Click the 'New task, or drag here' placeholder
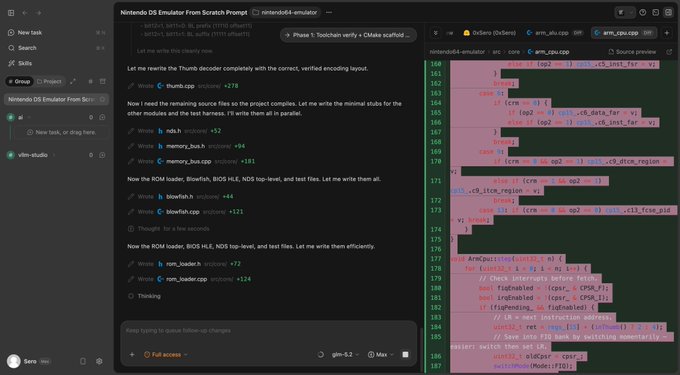680x375 pixels. 61,132
